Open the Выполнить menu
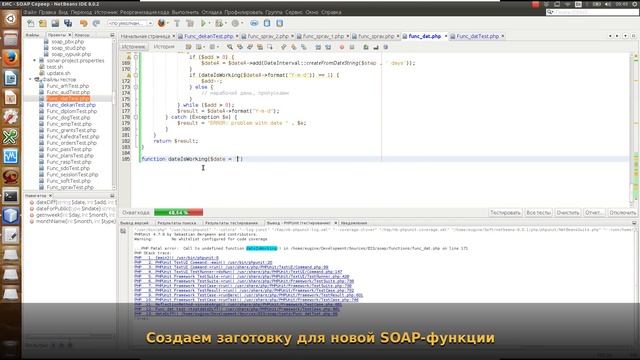640x360 pixels. pos(185,12)
